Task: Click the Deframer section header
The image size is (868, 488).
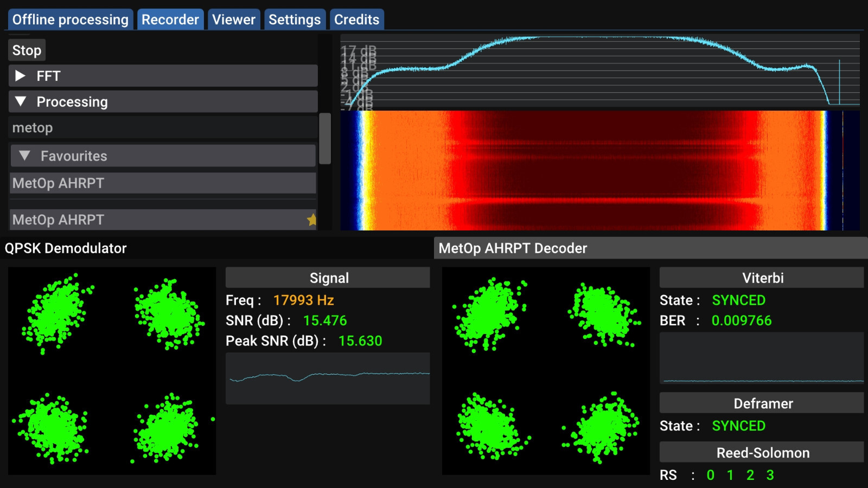Action: (x=762, y=403)
